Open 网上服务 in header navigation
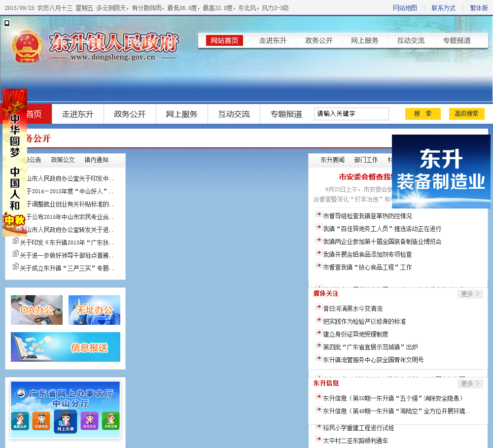The height and width of the screenshot is (448, 493). tap(365, 40)
